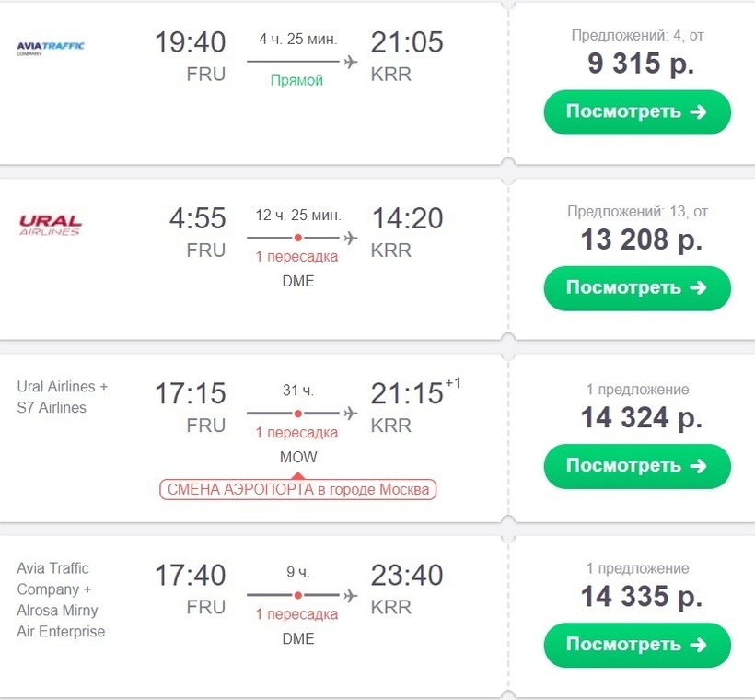Click the Ural Airlines + S7 Airlines text
Viewport: 755px width, 700px height.
(63, 397)
